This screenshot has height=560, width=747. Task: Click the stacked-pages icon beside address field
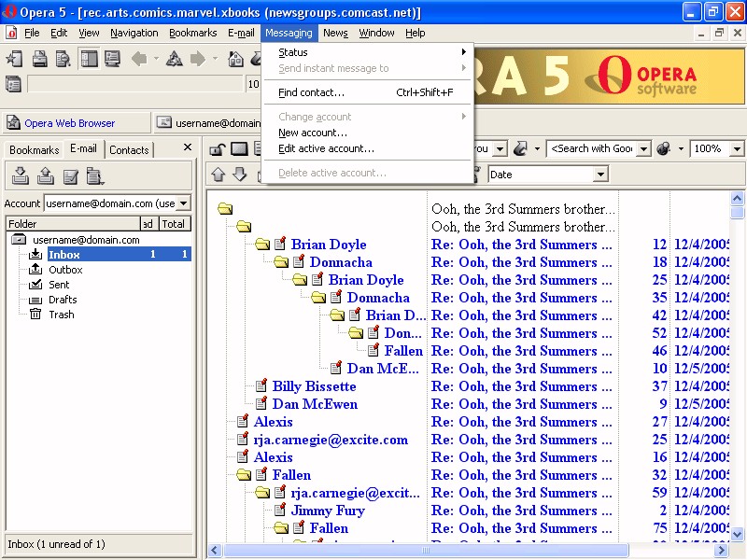click(13, 84)
